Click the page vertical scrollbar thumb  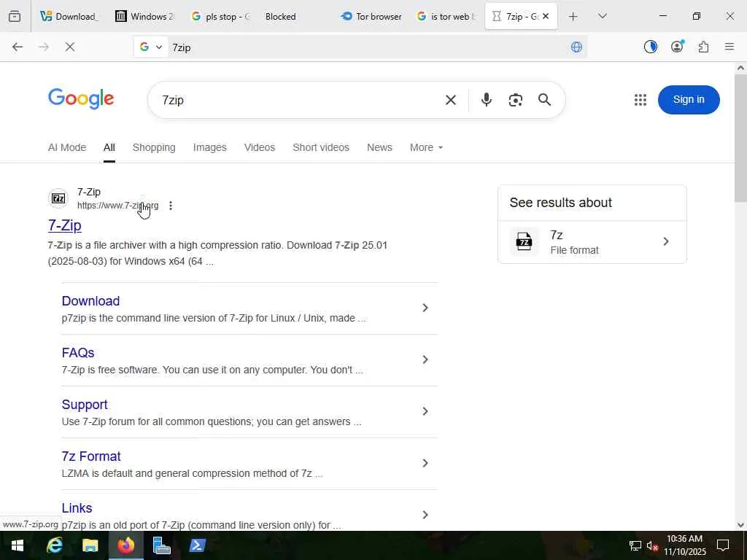[740, 138]
